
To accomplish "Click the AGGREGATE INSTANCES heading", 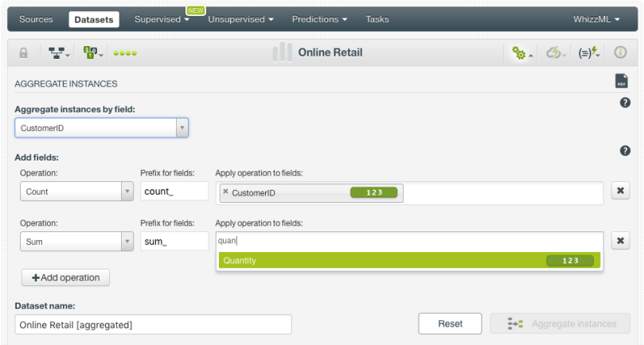I will click(x=66, y=83).
